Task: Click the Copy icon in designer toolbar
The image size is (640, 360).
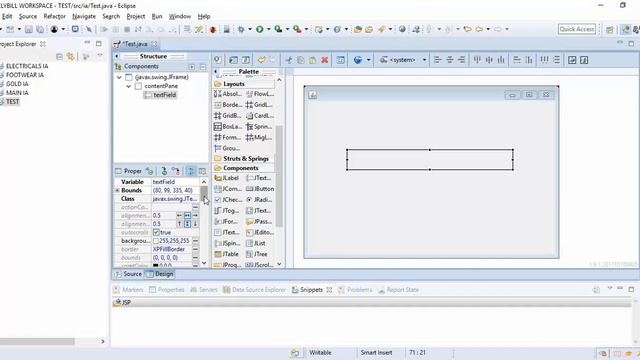Action: coord(301,60)
